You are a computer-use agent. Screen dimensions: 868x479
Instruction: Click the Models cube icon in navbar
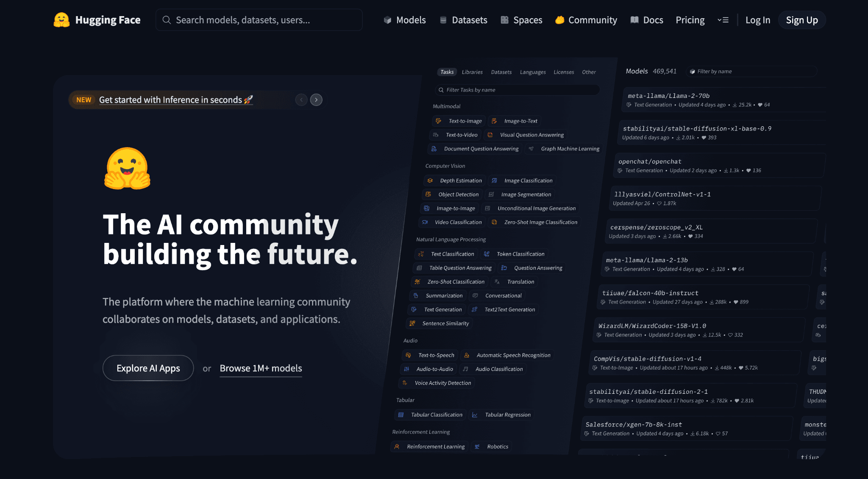(x=387, y=20)
